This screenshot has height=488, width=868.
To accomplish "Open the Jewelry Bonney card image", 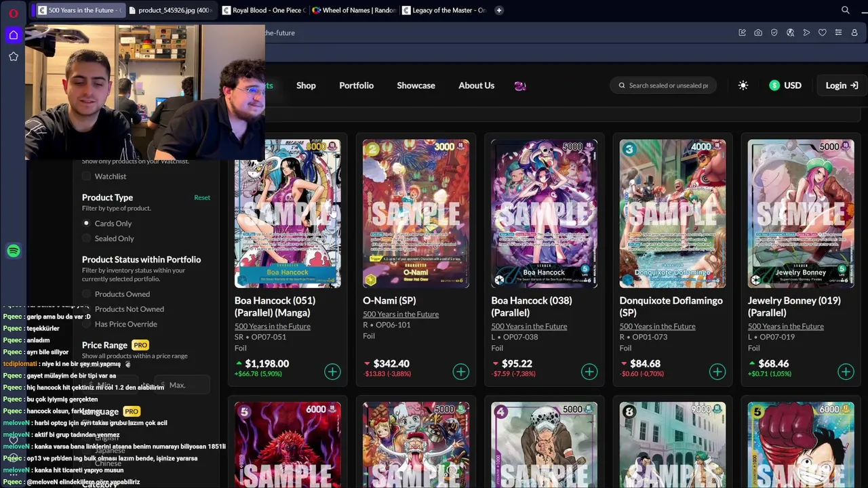I will tap(801, 213).
